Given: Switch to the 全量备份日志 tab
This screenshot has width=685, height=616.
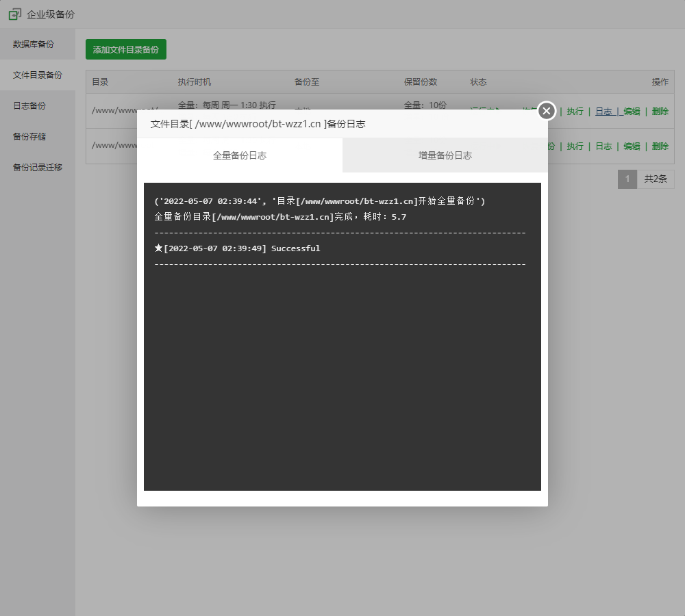Looking at the screenshot, I should tap(240, 155).
